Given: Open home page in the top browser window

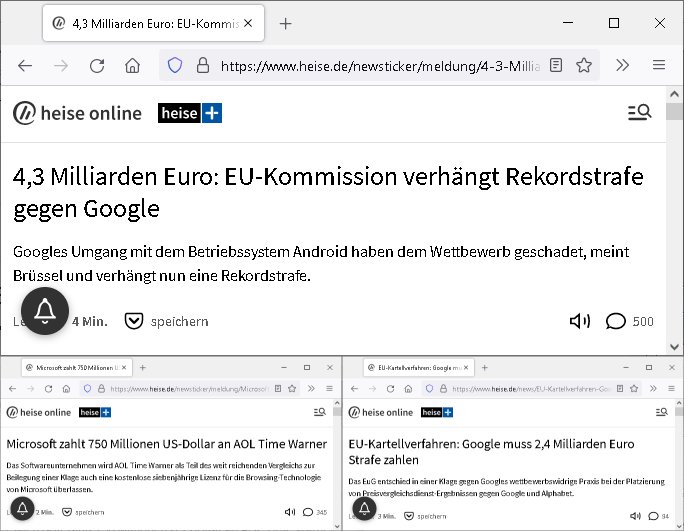Looking at the screenshot, I should click(x=132, y=65).
